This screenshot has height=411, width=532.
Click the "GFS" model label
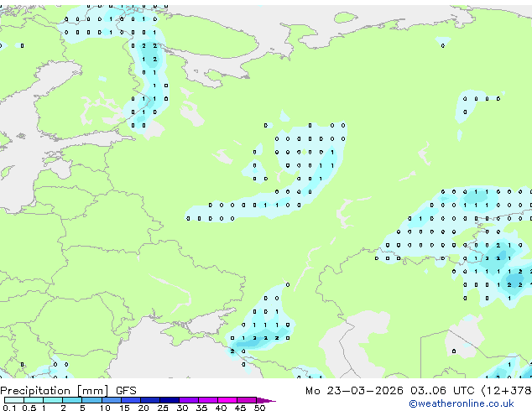[x=126, y=391]
